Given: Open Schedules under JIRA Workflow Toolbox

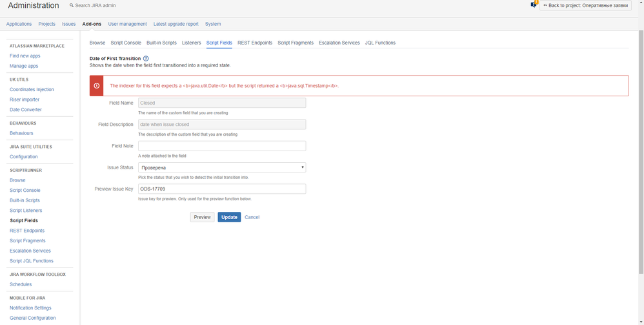Looking at the screenshot, I should coord(21,284).
